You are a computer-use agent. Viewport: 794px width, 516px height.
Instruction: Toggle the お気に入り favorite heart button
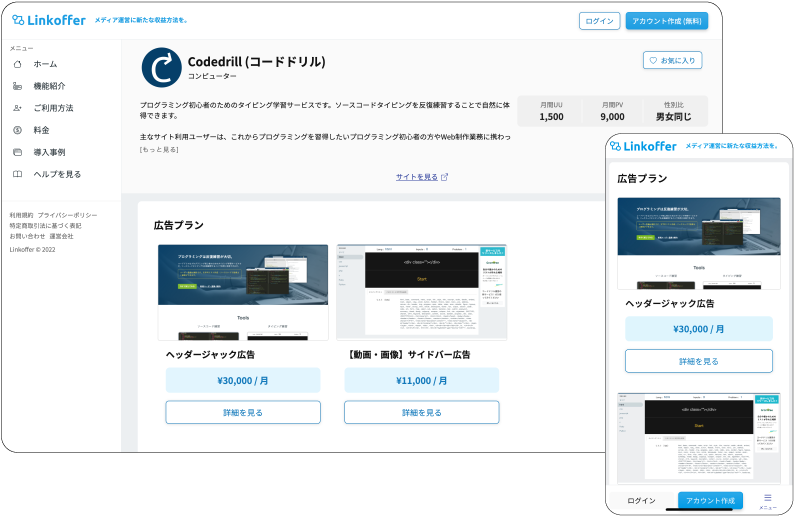coord(672,60)
